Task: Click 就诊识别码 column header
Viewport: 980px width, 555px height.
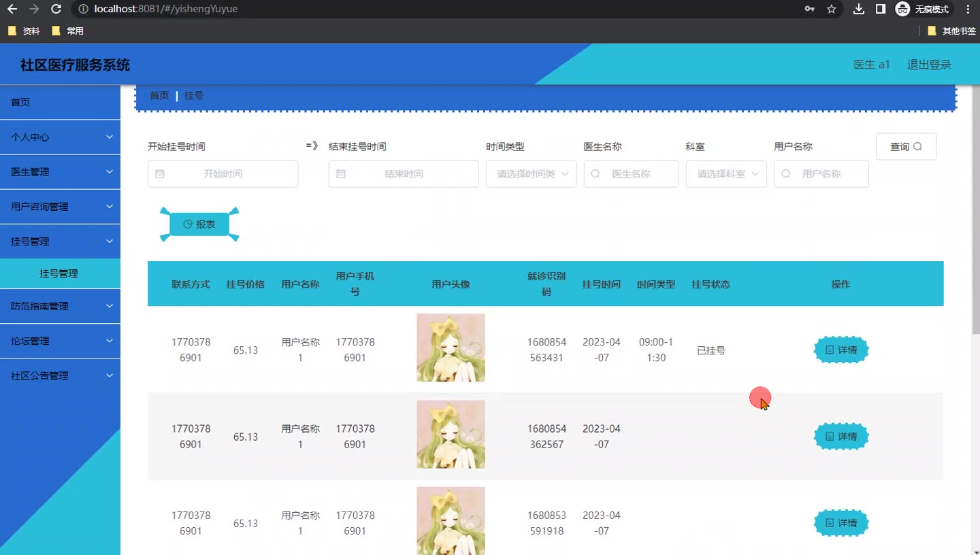Action: tap(546, 284)
